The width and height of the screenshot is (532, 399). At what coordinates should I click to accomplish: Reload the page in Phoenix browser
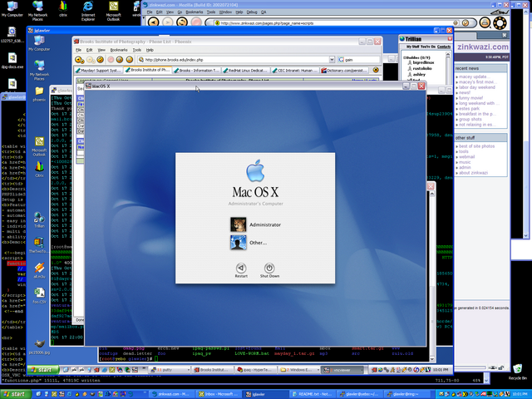[x=100, y=60]
